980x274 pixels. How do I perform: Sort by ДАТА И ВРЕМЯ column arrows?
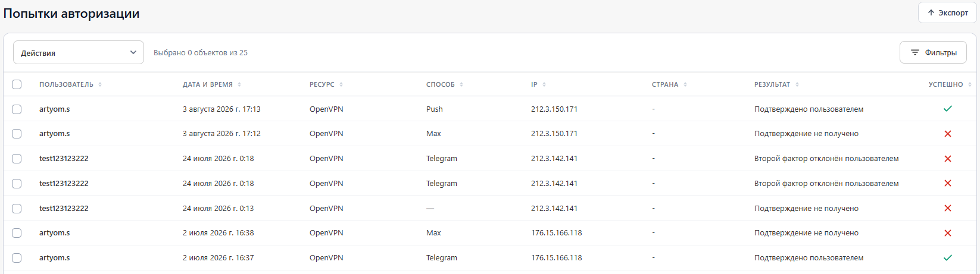click(x=239, y=84)
